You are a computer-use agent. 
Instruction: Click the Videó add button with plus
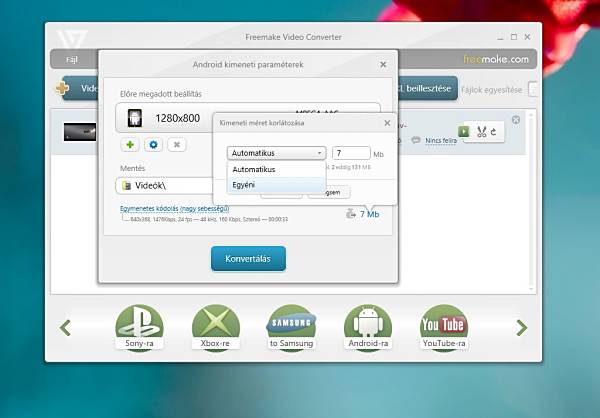(x=78, y=88)
